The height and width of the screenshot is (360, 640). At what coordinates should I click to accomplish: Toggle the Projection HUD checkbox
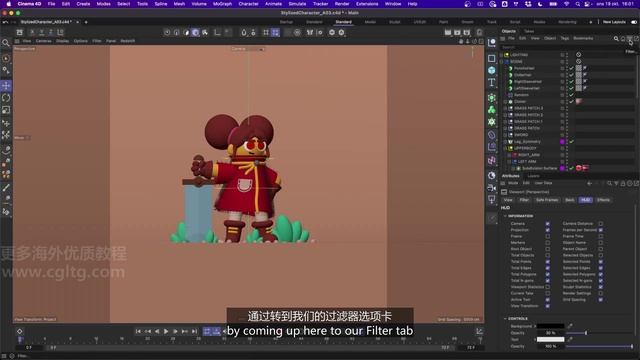pos(548,230)
